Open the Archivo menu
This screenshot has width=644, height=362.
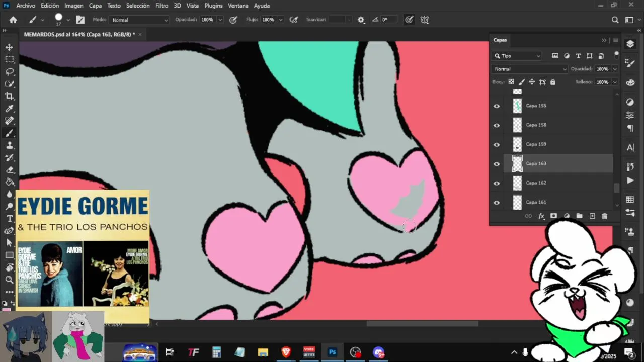[x=26, y=6]
